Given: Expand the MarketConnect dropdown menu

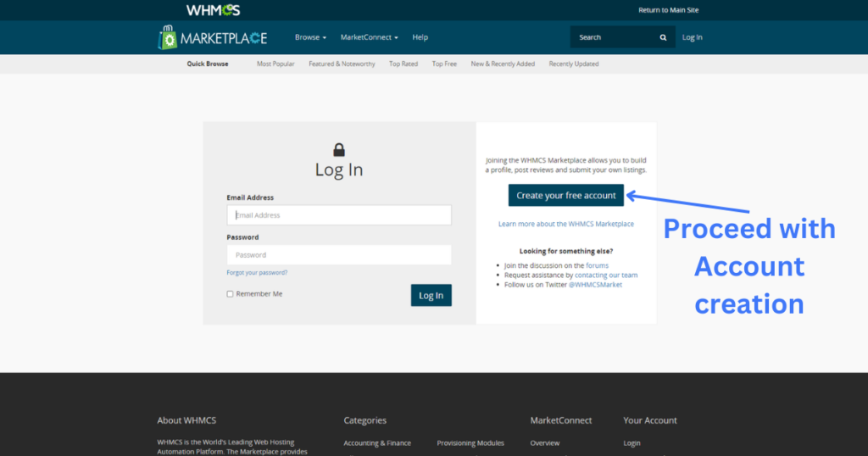Looking at the screenshot, I should [x=370, y=37].
